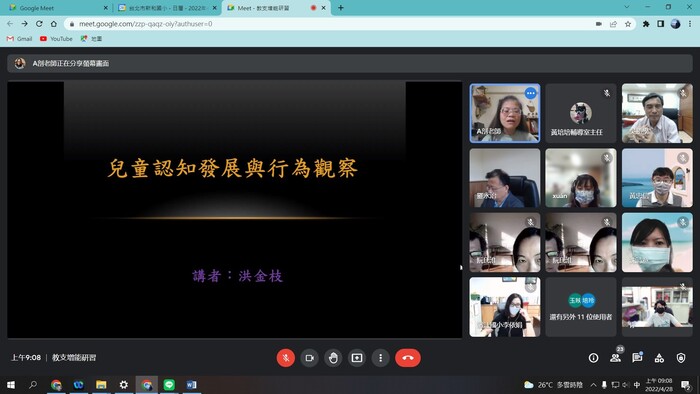The width and height of the screenshot is (700, 394).
Task: Open Word from the taskbar
Action: (x=192, y=385)
